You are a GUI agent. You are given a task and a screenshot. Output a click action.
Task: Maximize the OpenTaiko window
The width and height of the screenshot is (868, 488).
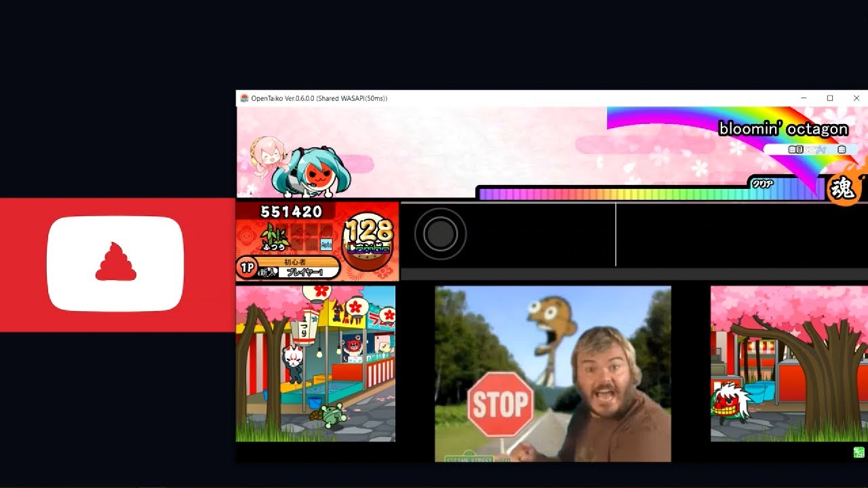pos(830,98)
